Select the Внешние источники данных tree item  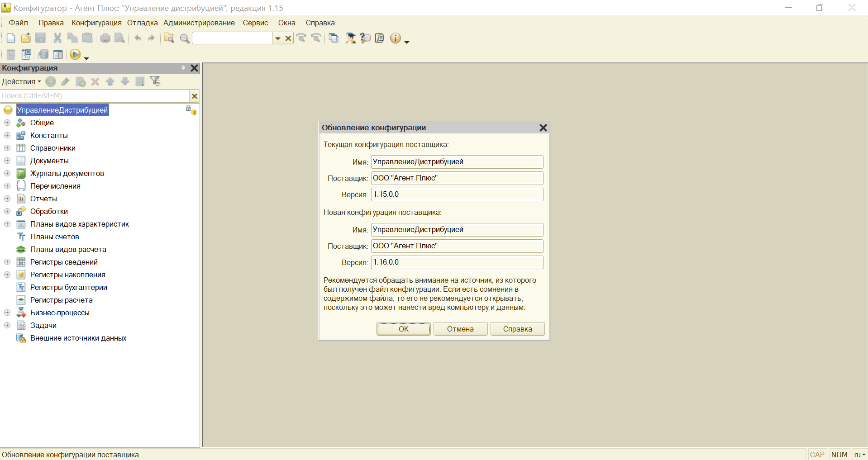pyautogui.click(x=78, y=338)
